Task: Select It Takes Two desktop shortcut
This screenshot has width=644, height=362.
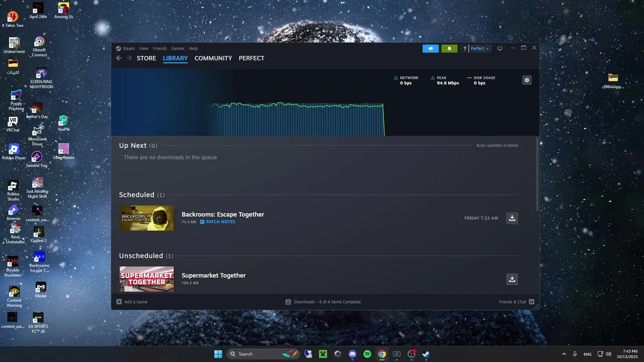Action: point(13,20)
